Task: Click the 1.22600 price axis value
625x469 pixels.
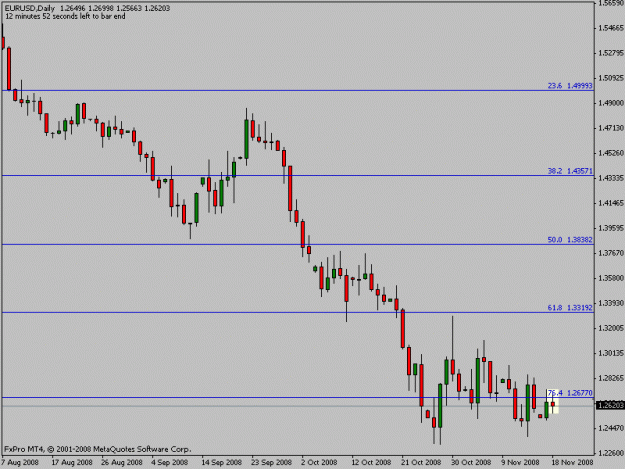Action: click(611, 453)
